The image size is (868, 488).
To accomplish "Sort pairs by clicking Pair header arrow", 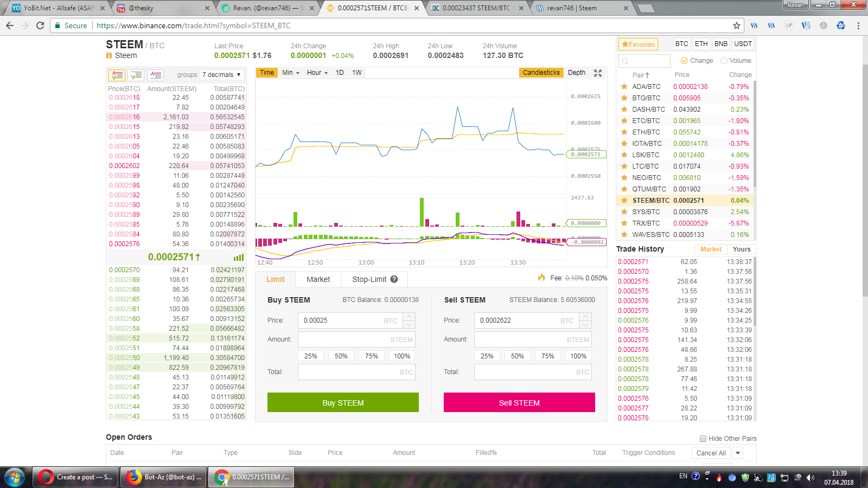I will click(647, 75).
